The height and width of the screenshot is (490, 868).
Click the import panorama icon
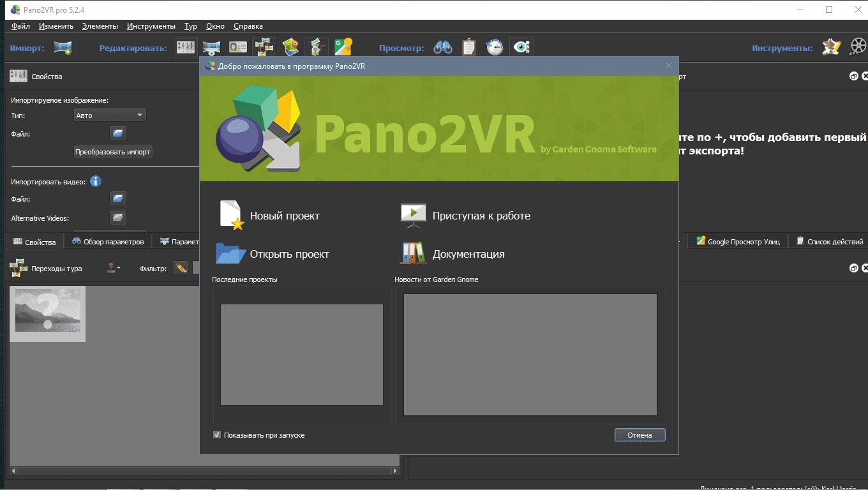pos(63,47)
